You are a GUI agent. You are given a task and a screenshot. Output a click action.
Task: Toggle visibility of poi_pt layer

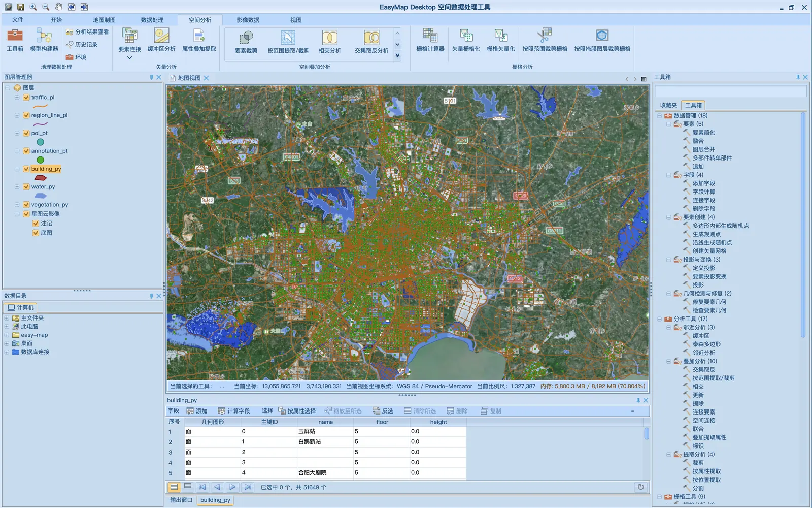click(x=26, y=133)
